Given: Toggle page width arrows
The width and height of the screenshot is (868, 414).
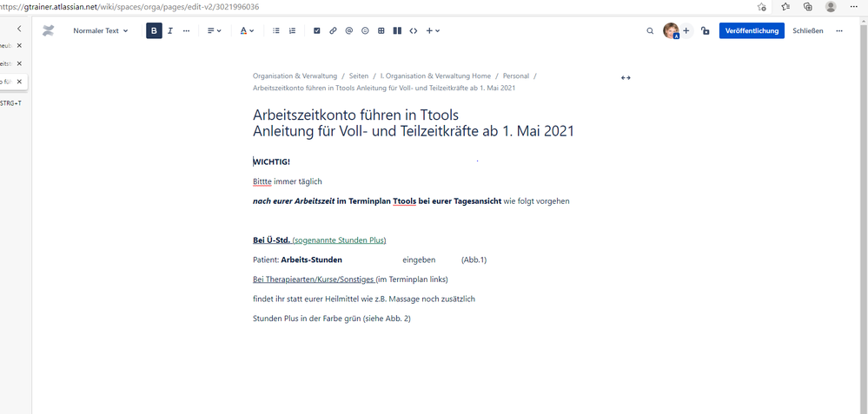Looking at the screenshot, I should tap(626, 78).
